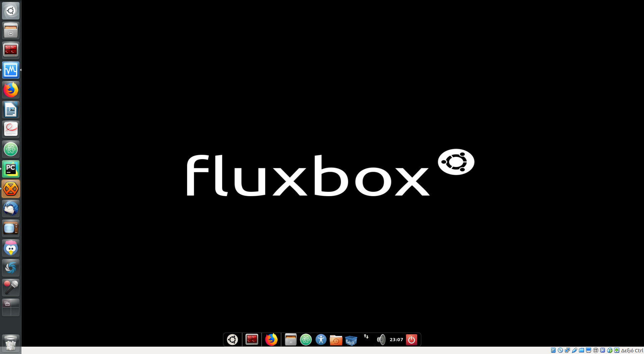Open the microphone recorder launcher icon

[x=11, y=288]
